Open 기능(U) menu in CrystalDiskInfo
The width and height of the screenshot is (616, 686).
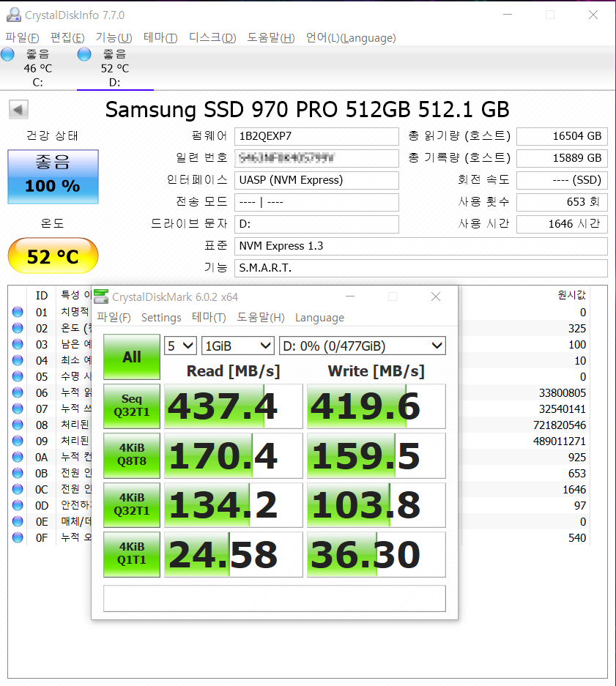click(114, 38)
